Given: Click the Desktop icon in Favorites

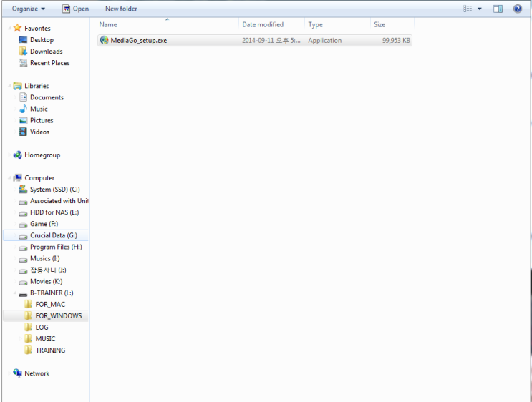Looking at the screenshot, I should tap(23, 39).
